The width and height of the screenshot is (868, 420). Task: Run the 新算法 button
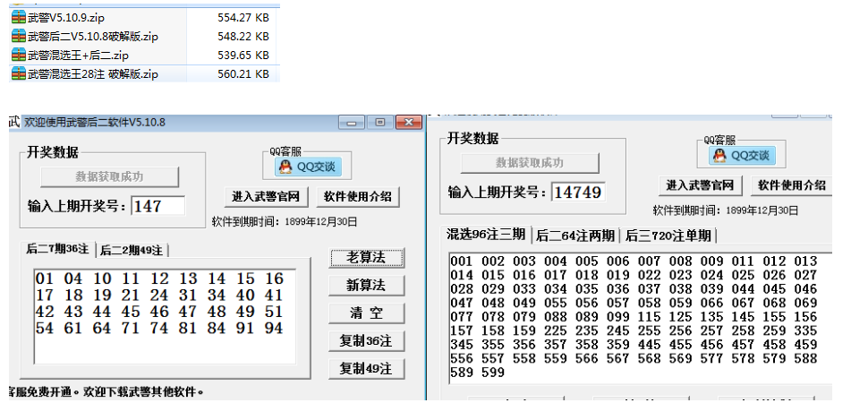point(366,286)
